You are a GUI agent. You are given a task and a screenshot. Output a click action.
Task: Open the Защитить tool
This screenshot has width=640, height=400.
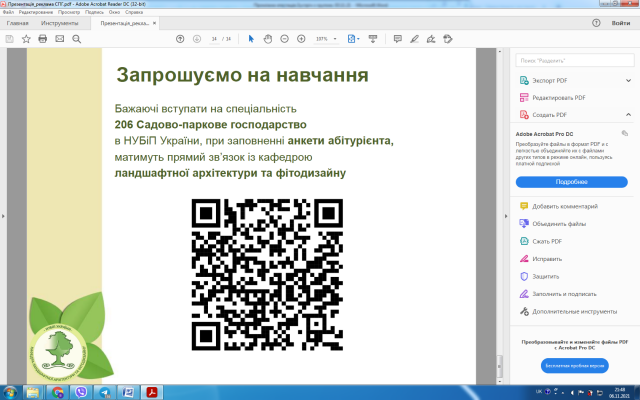[x=545, y=276]
